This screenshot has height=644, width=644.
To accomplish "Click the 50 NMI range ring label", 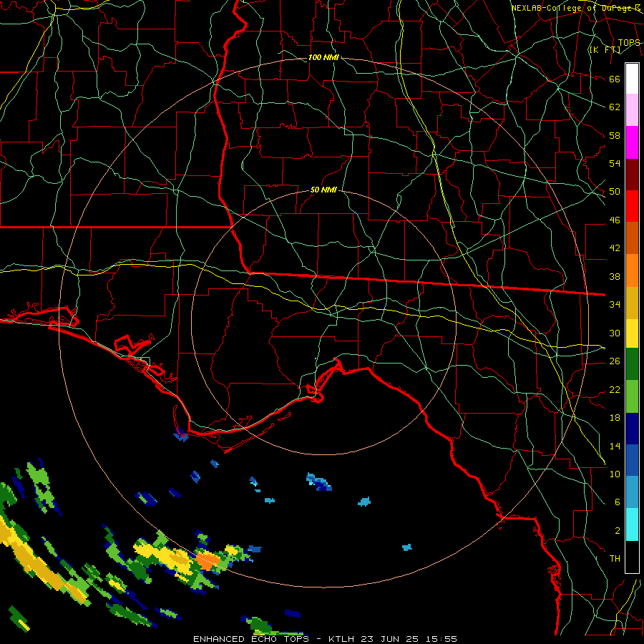I will pyautogui.click(x=323, y=190).
